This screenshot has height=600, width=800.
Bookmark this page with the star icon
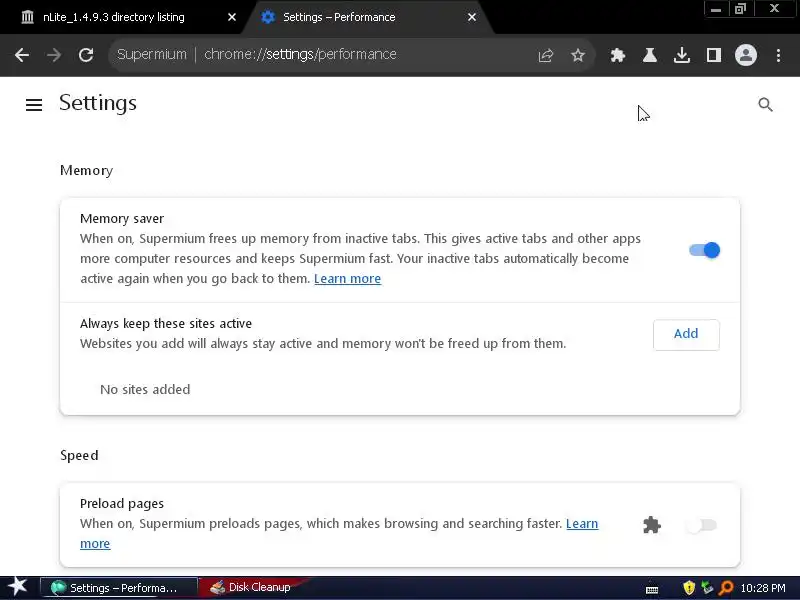(x=578, y=55)
